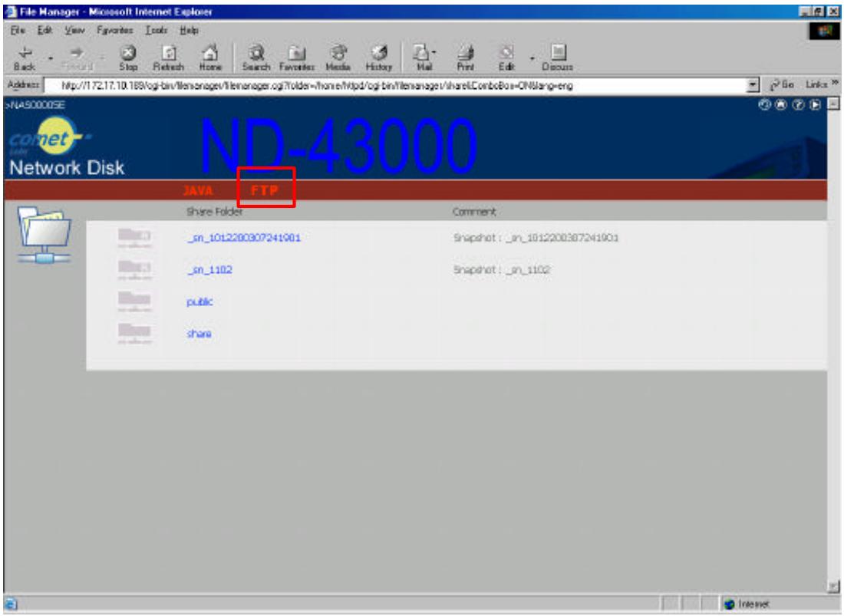Viewport: 844px width, 616px height.
Task: Open the Search pane
Action: point(256,58)
